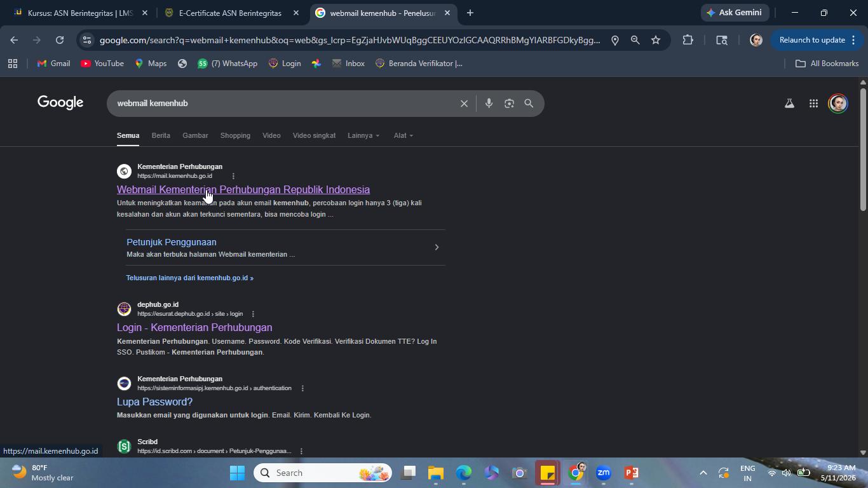Open Windows Start menu

pyautogui.click(x=237, y=473)
